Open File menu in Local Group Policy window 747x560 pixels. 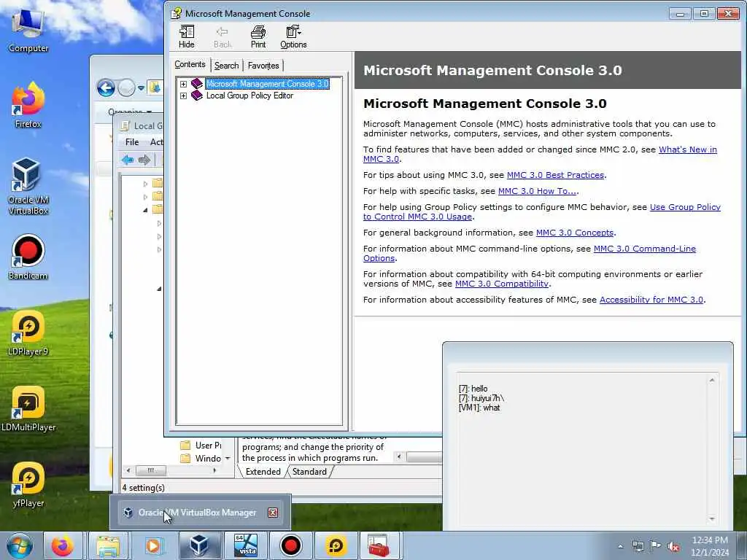[132, 142]
